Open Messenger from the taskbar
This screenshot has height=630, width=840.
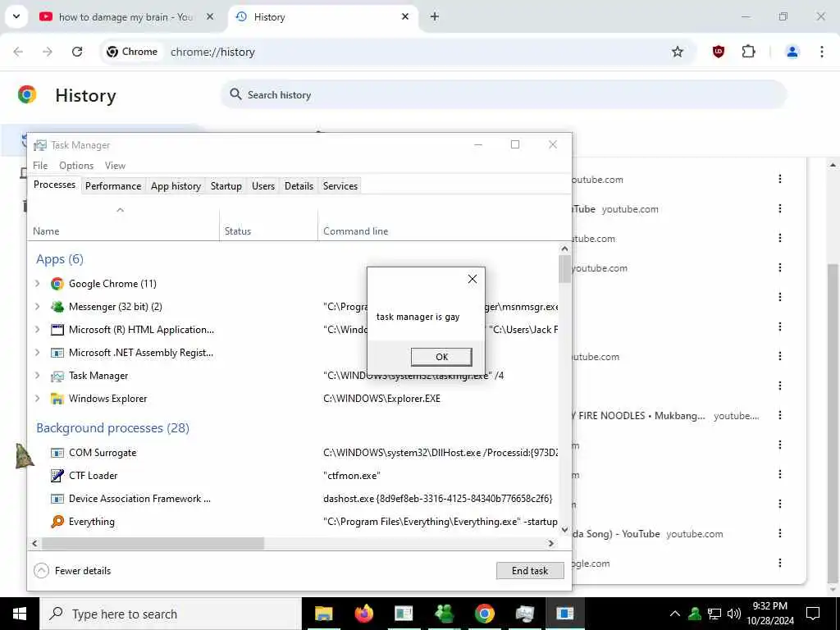pyautogui.click(x=444, y=614)
